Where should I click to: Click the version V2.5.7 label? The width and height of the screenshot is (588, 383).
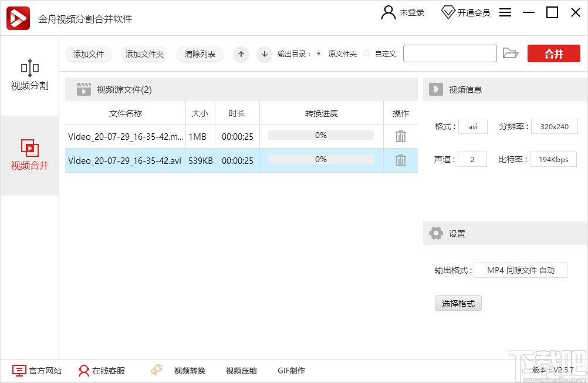coord(553,370)
